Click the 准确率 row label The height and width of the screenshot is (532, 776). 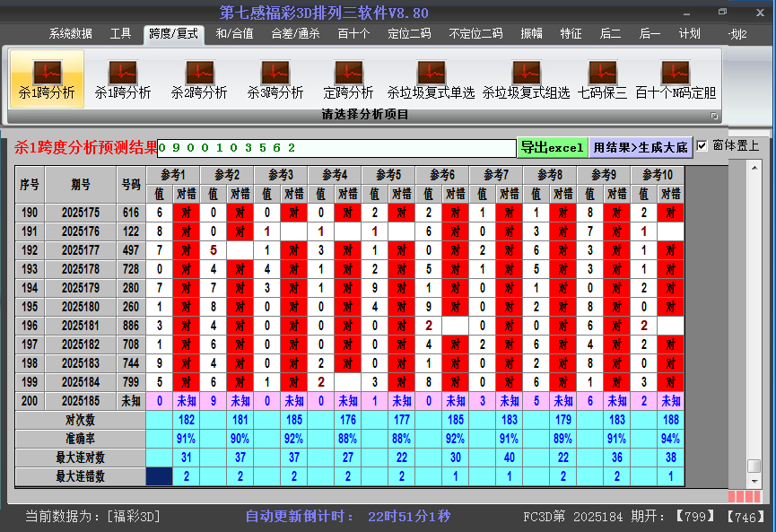(x=81, y=439)
